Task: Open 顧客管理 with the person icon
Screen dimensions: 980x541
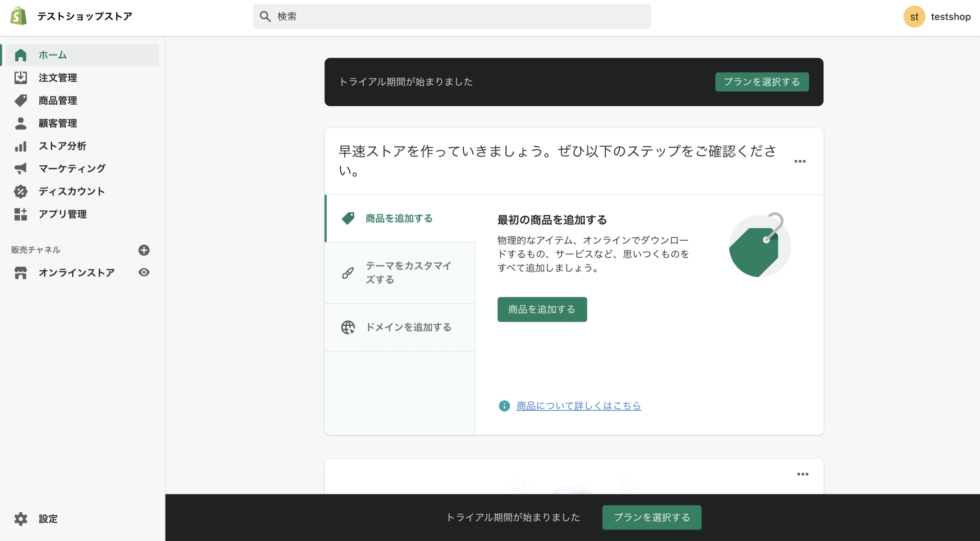Action: coord(21,123)
